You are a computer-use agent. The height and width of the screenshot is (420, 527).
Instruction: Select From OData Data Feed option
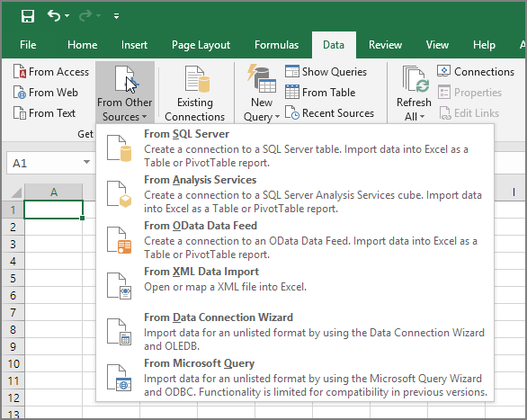click(294, 240)
